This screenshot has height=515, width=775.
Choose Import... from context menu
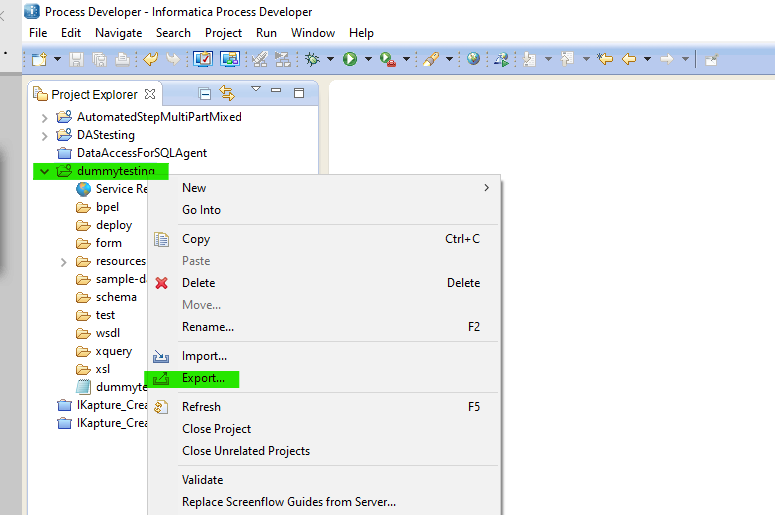pyautogui.click(x=324, y=356)
